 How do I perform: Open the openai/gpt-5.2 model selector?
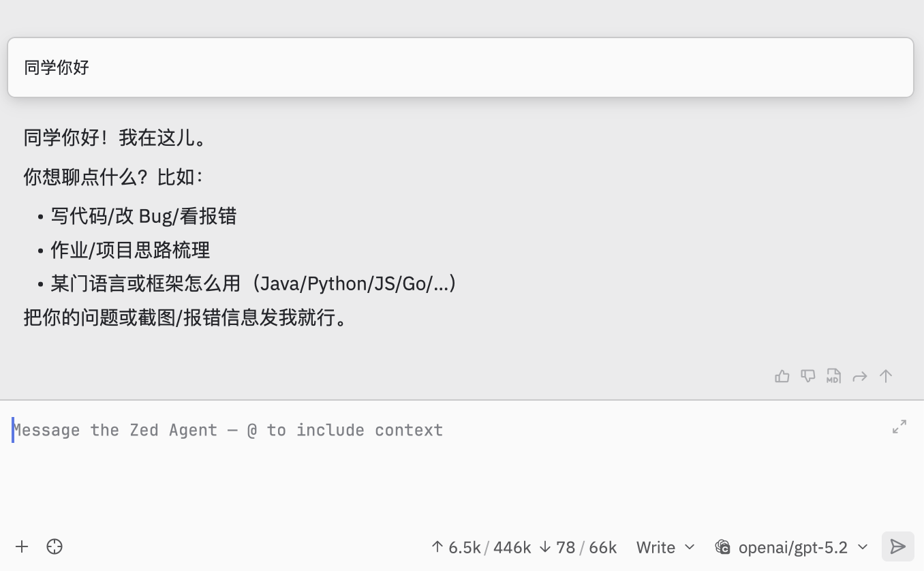tap(792, 547)
